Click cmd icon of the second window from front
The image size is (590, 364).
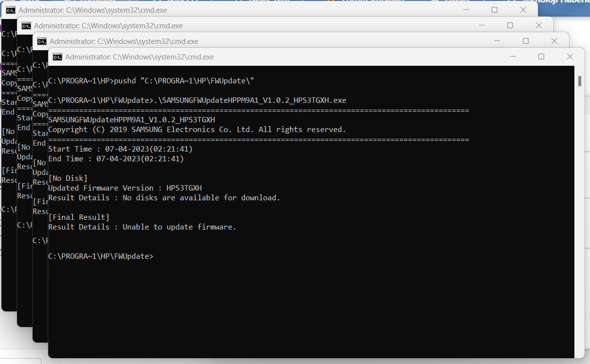(42, 41)
